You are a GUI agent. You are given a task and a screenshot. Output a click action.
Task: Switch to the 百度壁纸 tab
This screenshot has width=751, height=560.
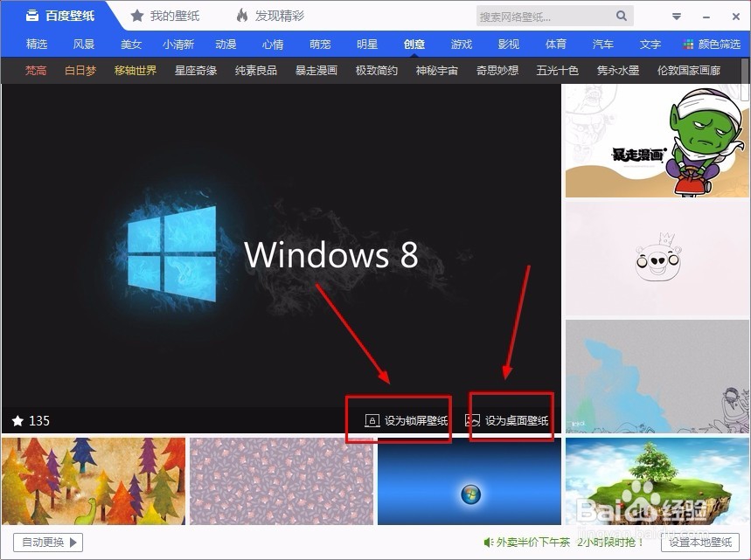(x=59, y=16)
